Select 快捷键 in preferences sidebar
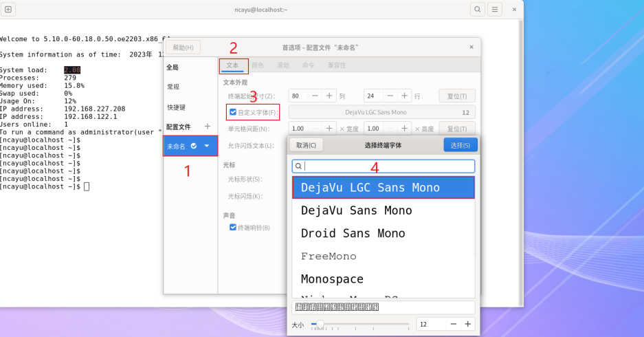644x337 pixels. point(190,107)
